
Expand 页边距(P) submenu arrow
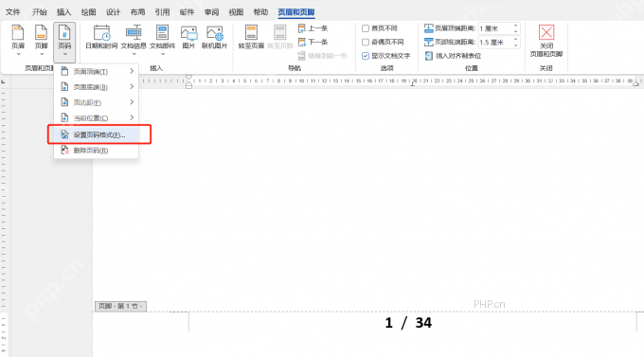(x=132, y=101)
